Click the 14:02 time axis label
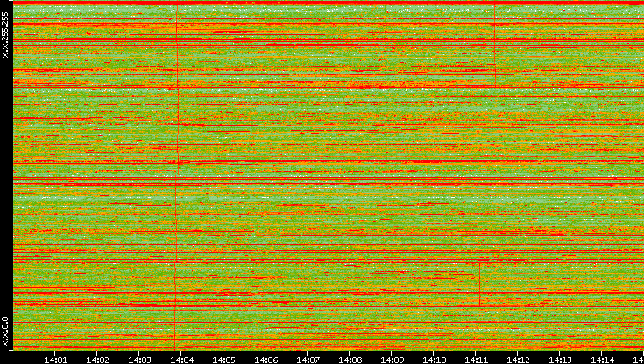The width and height of the screenshot is (644, 364). tap(97, 360)
